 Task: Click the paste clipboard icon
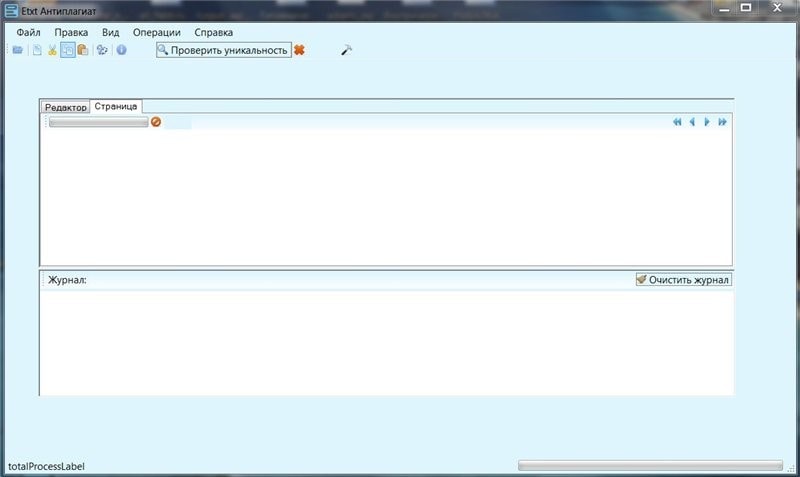click(x=83, y=50)
